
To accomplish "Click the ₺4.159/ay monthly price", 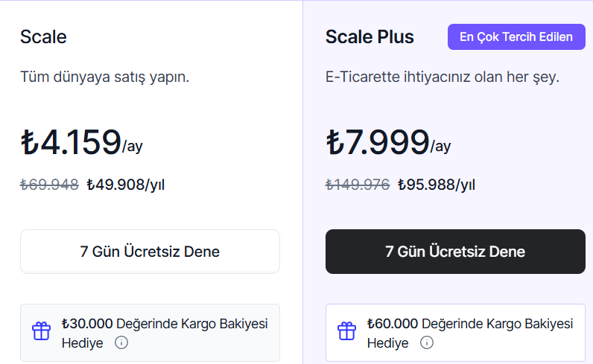I will 82,142.
